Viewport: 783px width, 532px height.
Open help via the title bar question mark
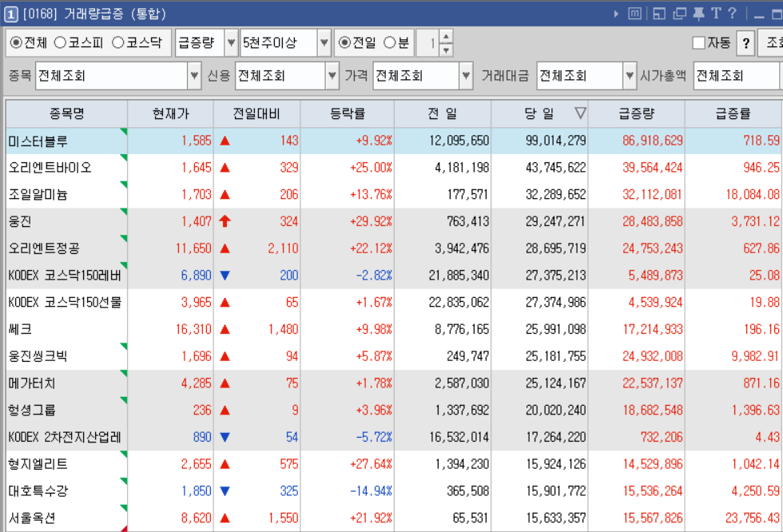(732, 14)
